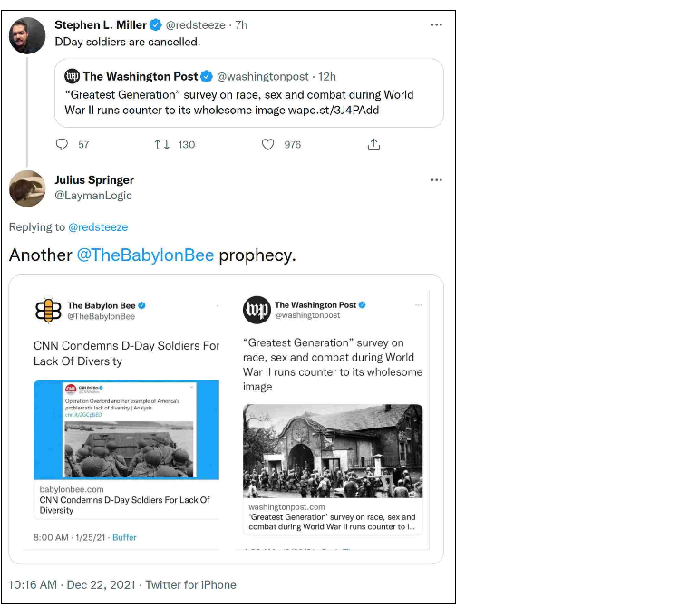
Task: Open more options menu on Julius Springer's tweet
Action: pos(437,180)
